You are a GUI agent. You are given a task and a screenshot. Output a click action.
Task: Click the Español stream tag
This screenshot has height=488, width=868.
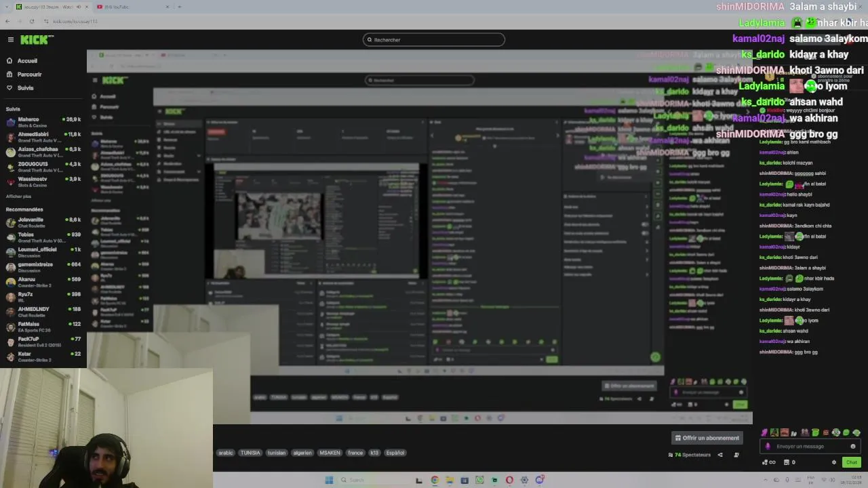[395, 453]
